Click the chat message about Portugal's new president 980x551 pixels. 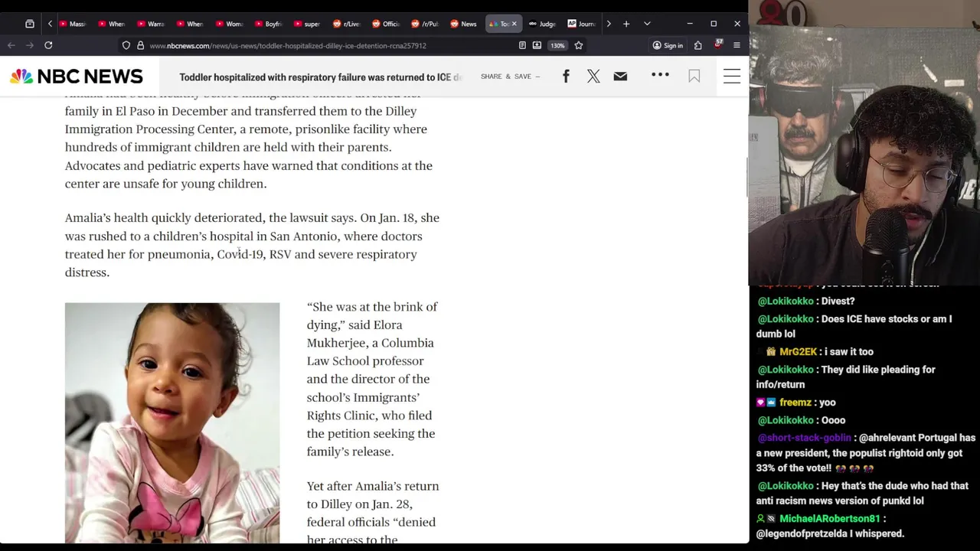(x=866, y=452)
